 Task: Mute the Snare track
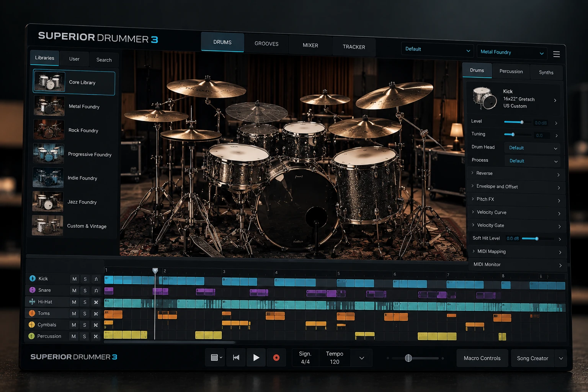click(74, 291)
